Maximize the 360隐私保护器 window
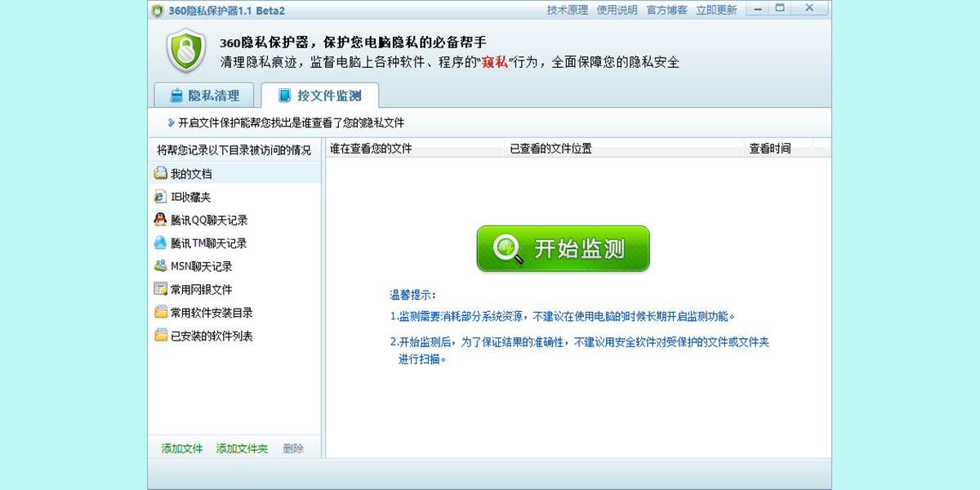 (780, 8)
